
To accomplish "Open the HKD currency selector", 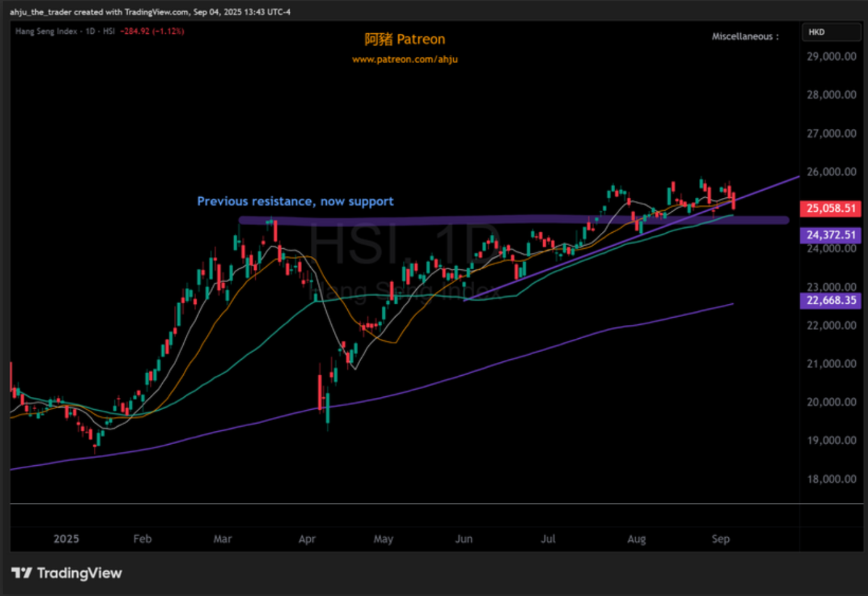I will (830, 32).
